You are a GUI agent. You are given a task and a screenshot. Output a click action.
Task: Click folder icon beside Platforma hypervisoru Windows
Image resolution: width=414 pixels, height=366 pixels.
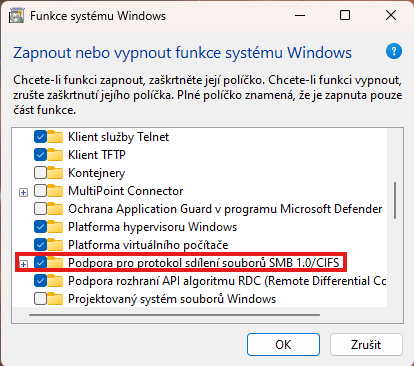pyautogui.click(x=55, y=227)
